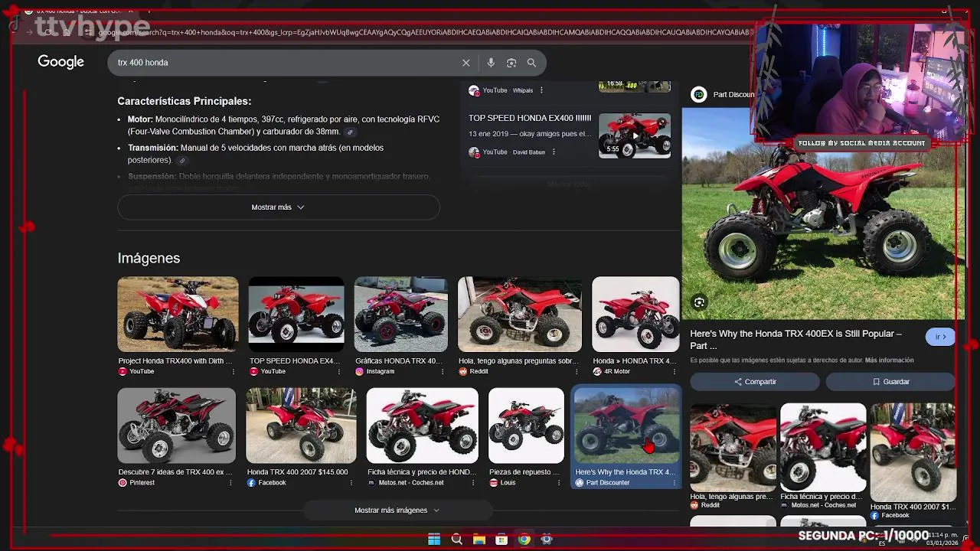The width and height of the screenshot is (980, 551).
Task: Open link icon after 'posteriores)'
Action: click(182, 161)
